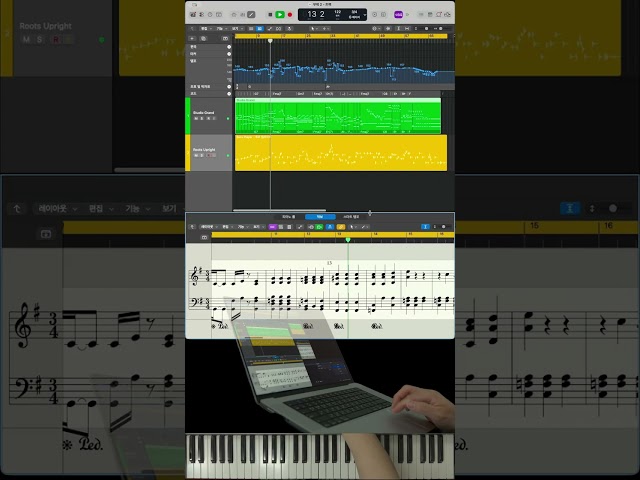Stop playback with the stop button
This screenshot has width=640, height=480.
[x=270, y=15]
